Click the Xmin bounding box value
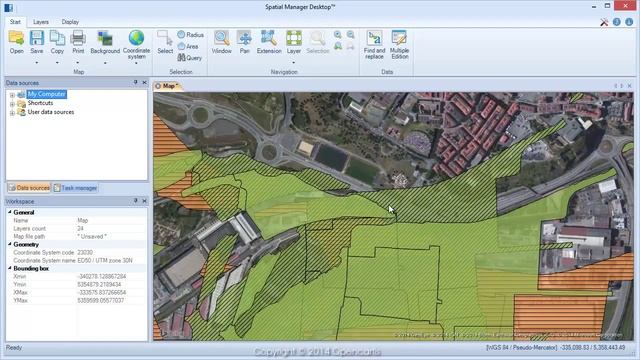Screen dimensions: 640x360 click(x=102, y=276)
